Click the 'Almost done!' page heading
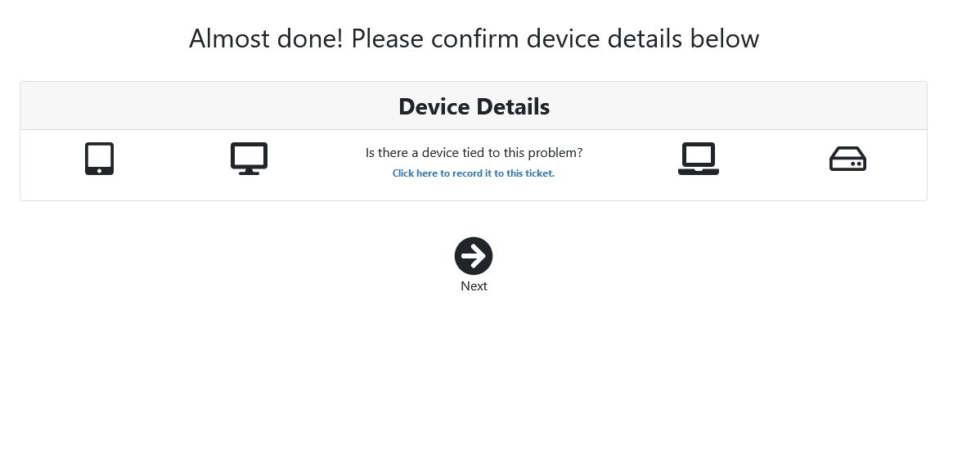 pyautogui.click(x=474, y=38)
